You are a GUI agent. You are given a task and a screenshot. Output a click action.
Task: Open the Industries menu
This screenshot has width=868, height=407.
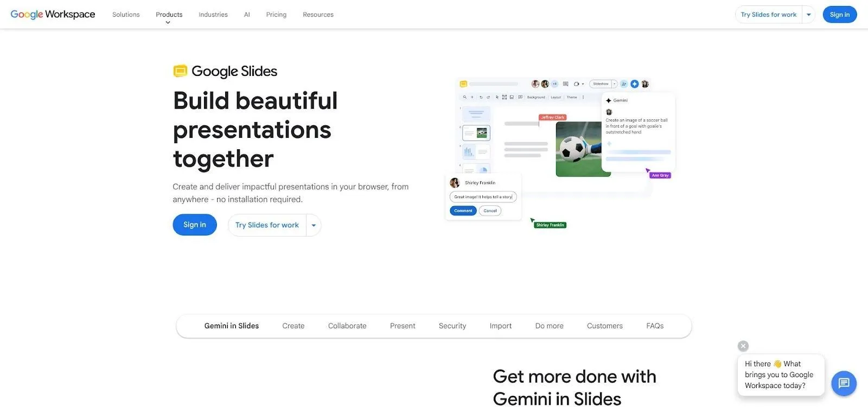point(213,15)
